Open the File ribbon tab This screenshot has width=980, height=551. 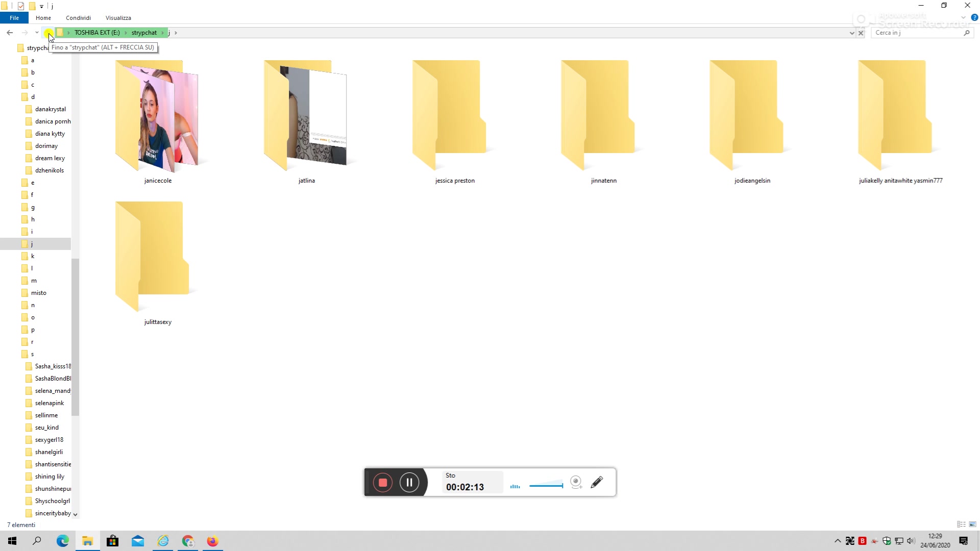tap(14, 18)
